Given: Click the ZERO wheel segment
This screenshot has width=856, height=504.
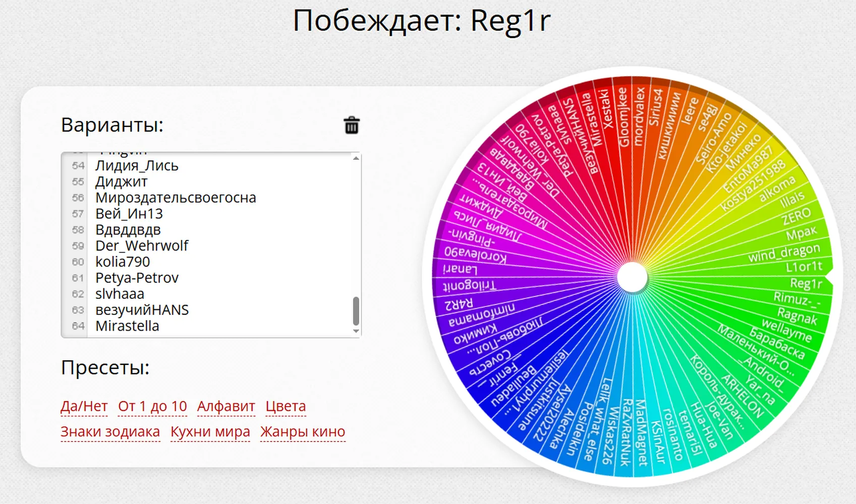Looking at the screenshot, I should point(796,217).
